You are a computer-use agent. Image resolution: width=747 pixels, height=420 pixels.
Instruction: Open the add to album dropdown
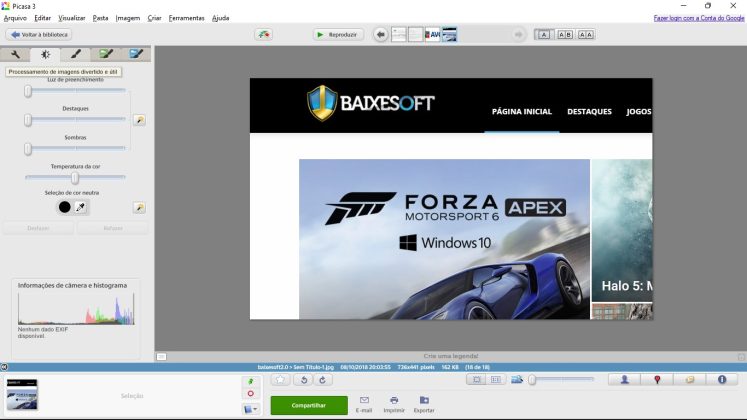pos(251,409)
